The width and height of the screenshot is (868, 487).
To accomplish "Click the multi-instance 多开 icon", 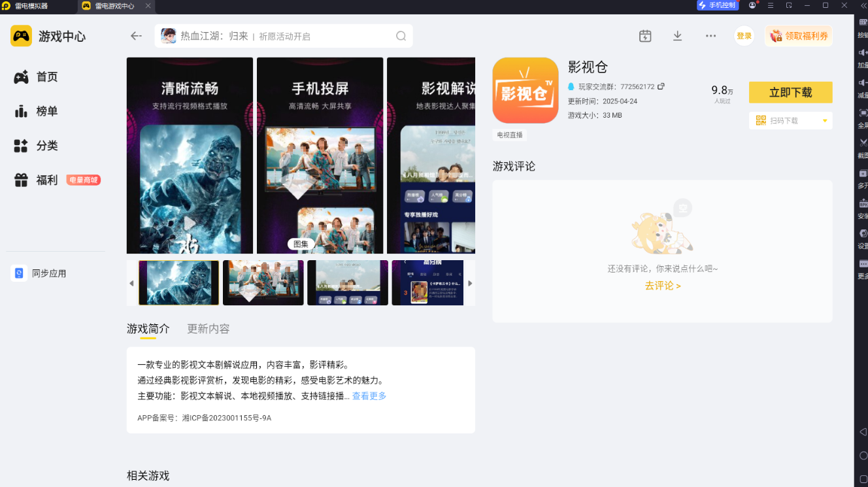I will pos(863,174).
